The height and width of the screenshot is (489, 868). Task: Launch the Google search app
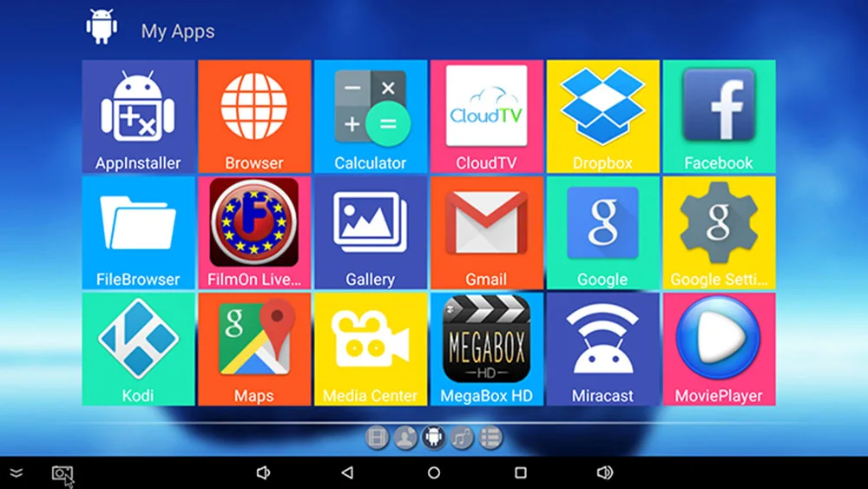point(603,233)
